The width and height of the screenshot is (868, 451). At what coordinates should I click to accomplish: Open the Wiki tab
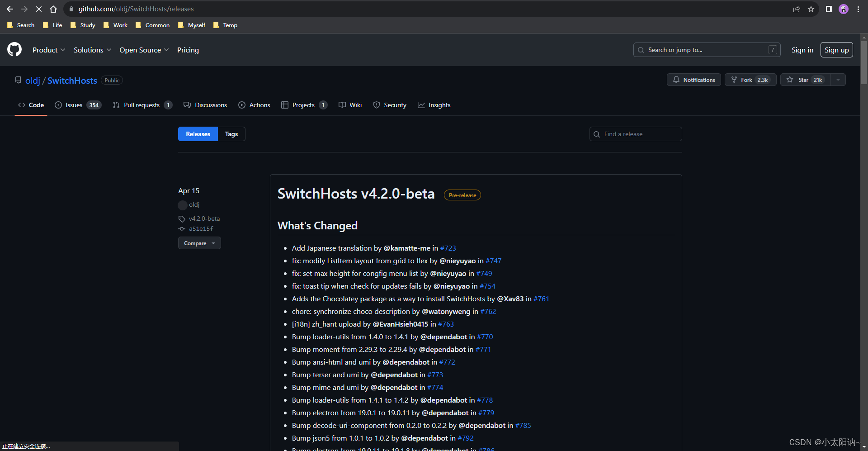(350, 105)
